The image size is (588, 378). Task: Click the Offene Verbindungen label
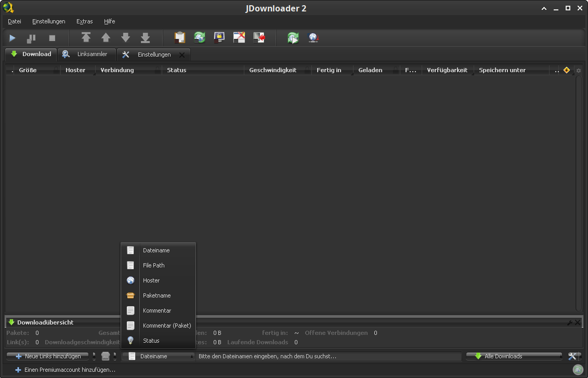pos(336,333)
